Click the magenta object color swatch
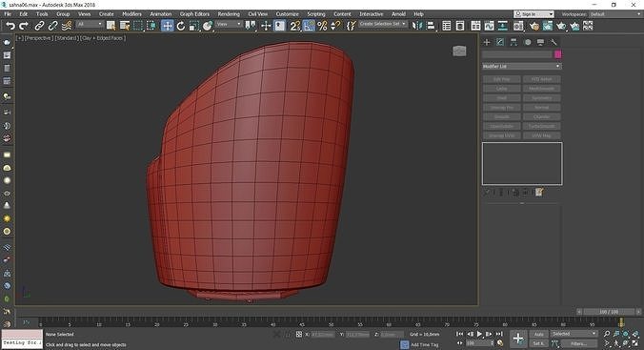This screenshot has width=644, height=350. (x=557, y=54)
